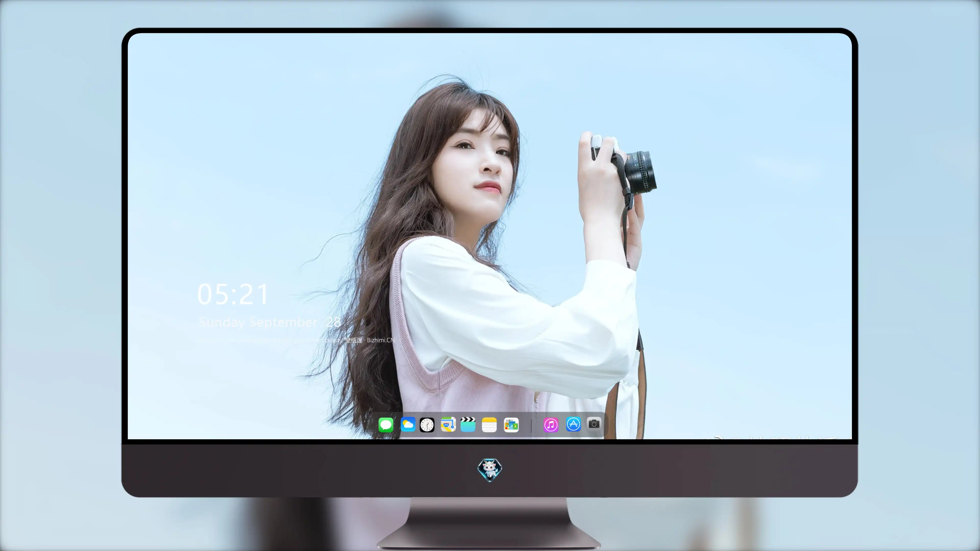Click the 05:21 clock widget
The height and width of the screenshot is (551, 980).
[x=233, y=294]
